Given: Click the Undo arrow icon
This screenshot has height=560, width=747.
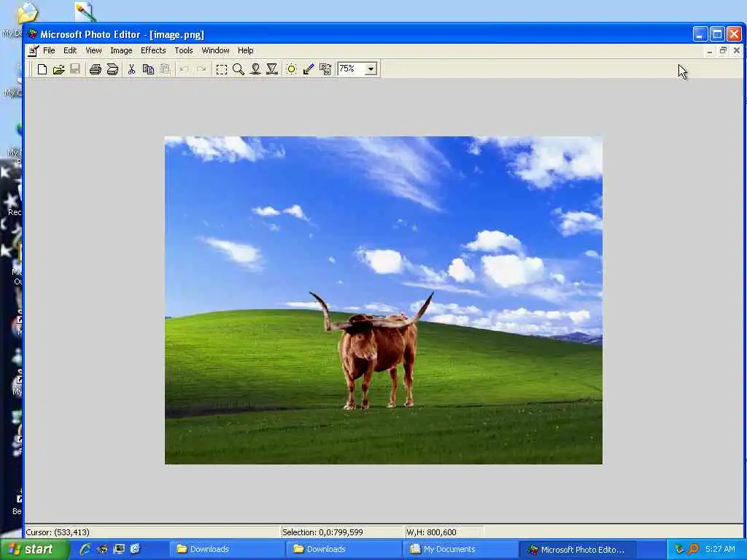Looking at the screenshot, I should [x=185, y=69].
